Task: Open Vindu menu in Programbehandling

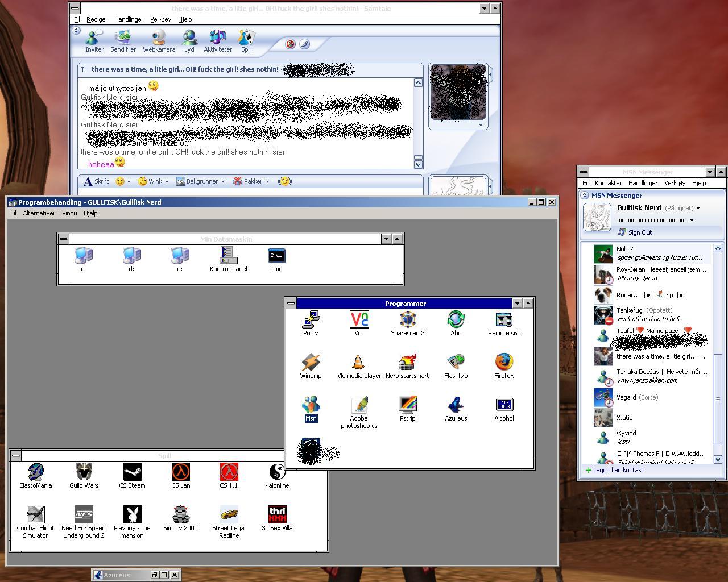Action: (x=69, y=213)
